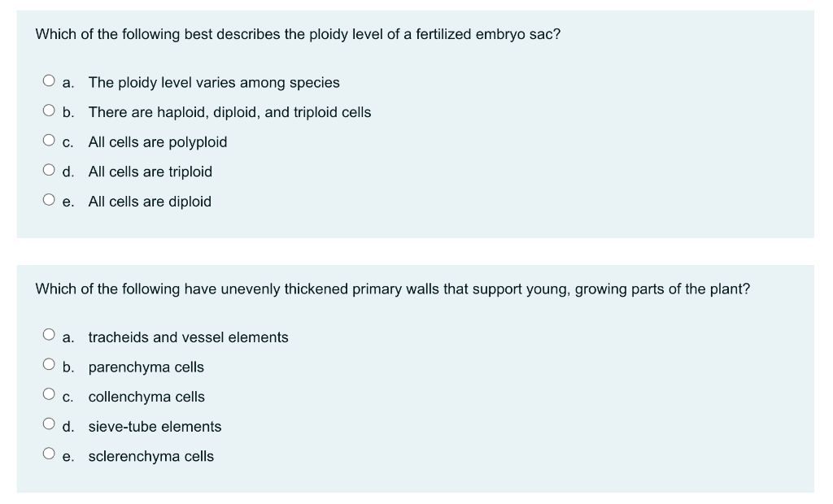Click the label letter 'd.' in first question
The width and height of the screenshot is (833, 504).
coord(69,172)
